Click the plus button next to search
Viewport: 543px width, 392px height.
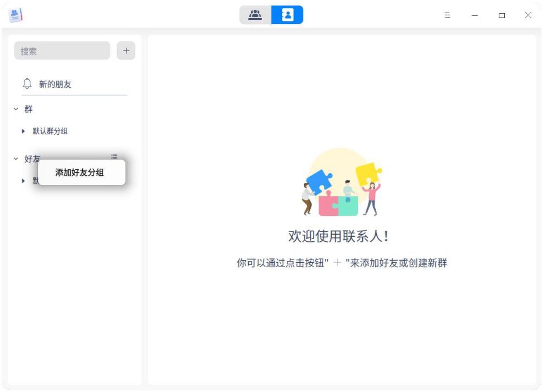[x=126, y=51]
